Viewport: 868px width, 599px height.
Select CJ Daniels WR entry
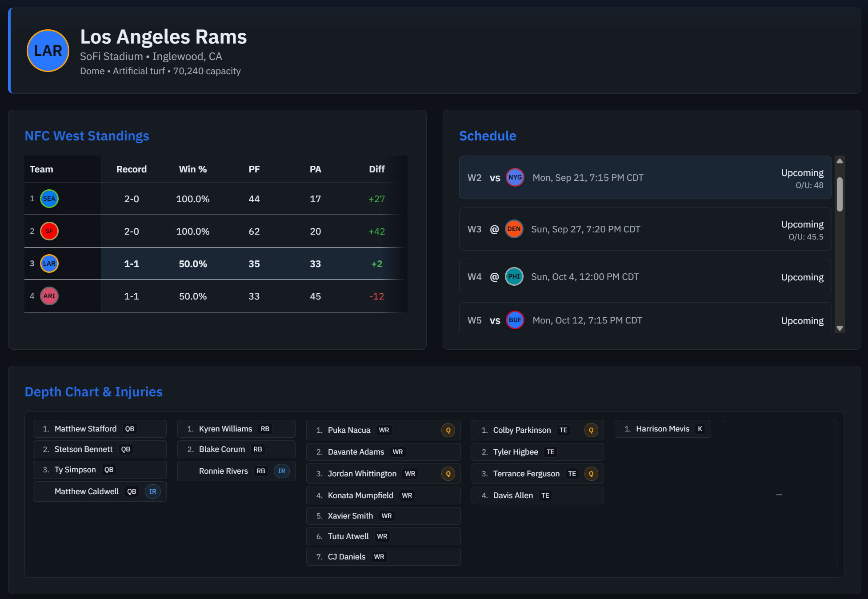(x=384, y=557)
